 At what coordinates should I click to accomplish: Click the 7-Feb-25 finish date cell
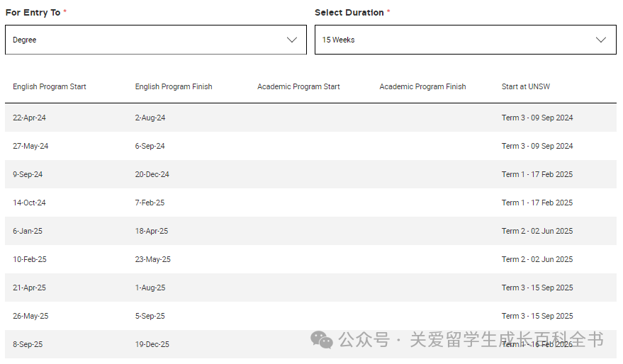(x=150, y=203)
